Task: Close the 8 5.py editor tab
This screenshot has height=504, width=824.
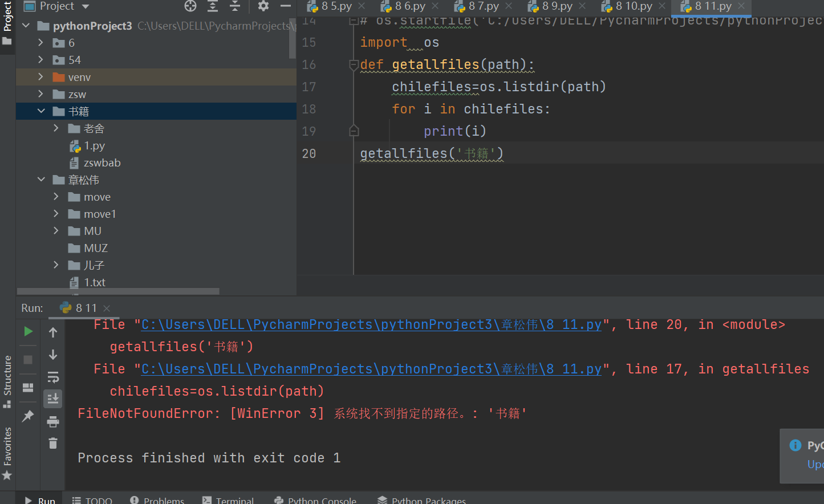Action: click(x=362, y=6)
